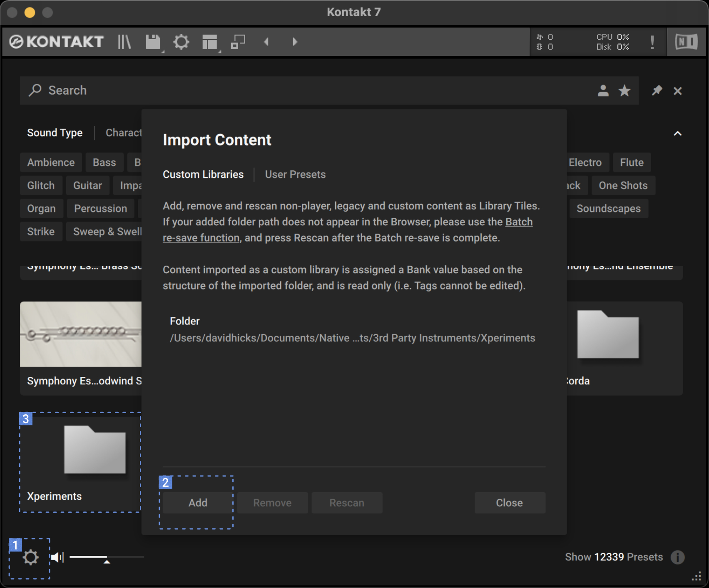
Task: Toggle the minimized view resize icon
Action: [238, 42]
